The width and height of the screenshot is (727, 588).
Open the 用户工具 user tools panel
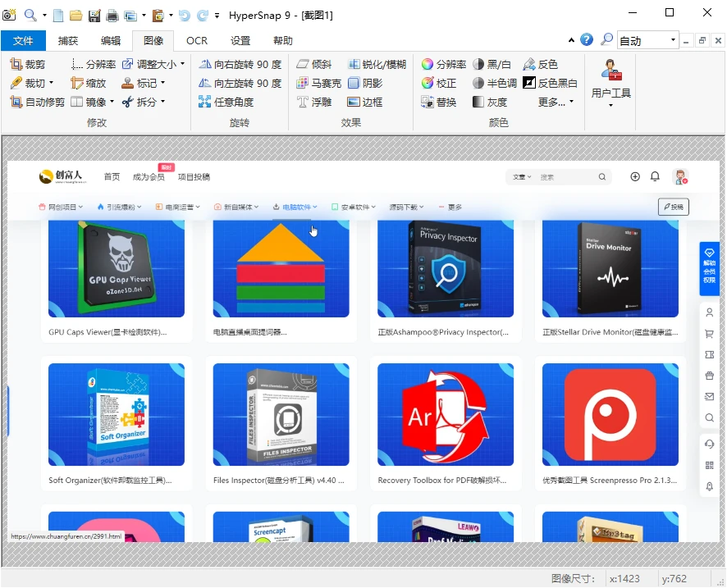pyautogui.click(x=610, y=80)
